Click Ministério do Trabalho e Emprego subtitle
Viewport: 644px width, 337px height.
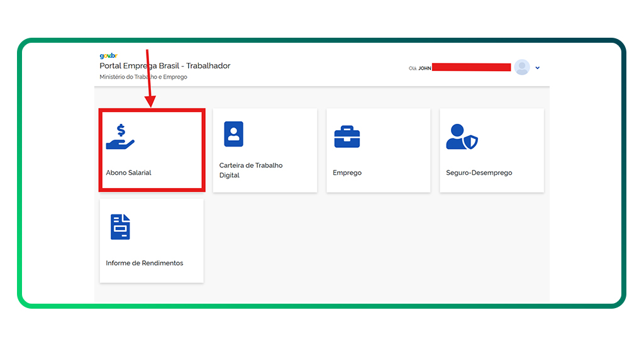click(143, 77)
